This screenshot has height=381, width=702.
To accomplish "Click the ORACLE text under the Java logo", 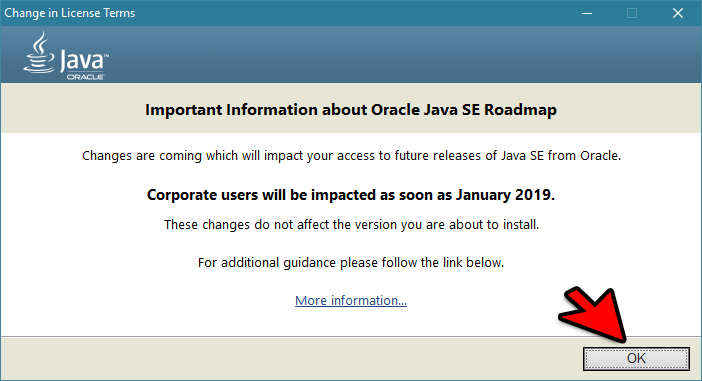I will [x=86, y=77].
